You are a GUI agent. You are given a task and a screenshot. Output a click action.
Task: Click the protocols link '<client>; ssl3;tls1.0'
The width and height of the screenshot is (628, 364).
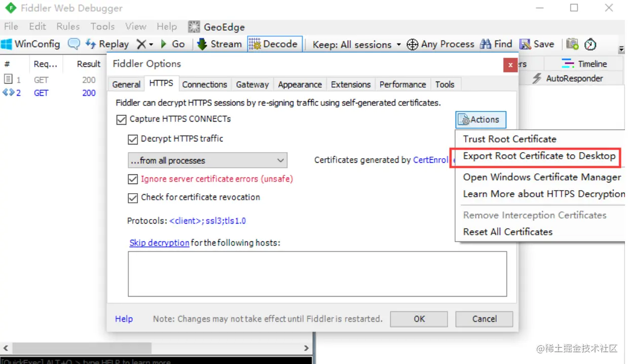208,221
